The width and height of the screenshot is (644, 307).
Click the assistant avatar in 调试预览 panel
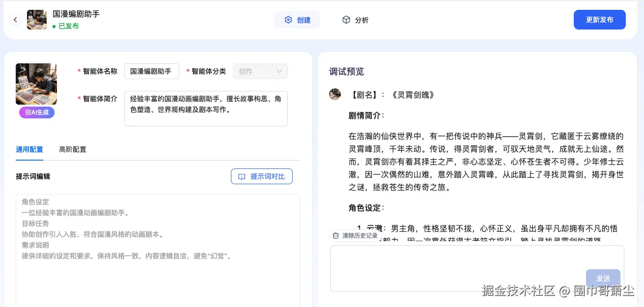coord(335,94)
